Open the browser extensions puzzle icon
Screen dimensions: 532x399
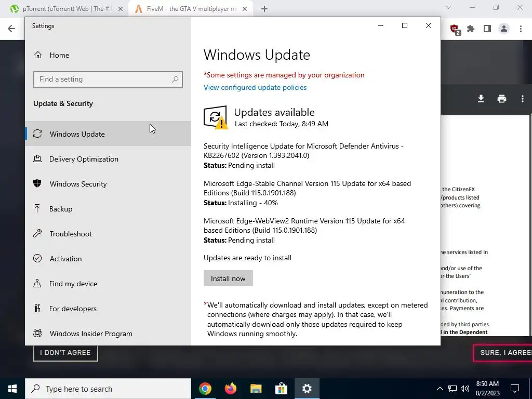click(x=471, y=29)
